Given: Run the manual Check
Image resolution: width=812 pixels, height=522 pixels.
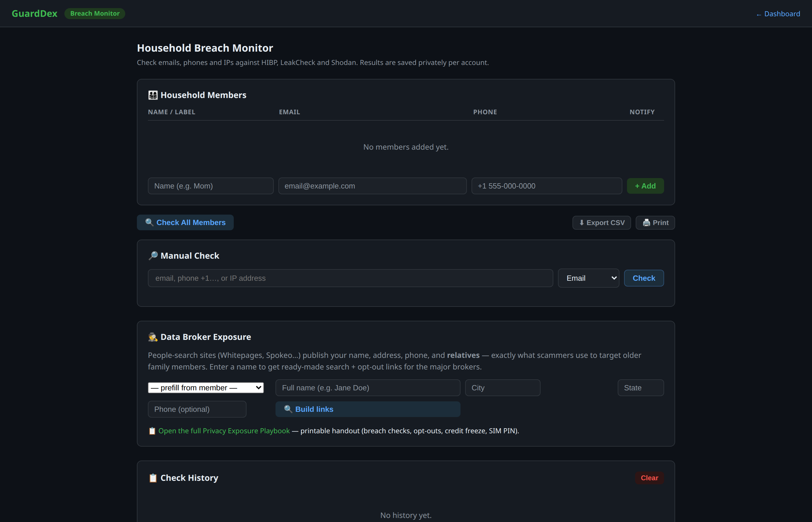Looking at the screenshot, I should point(644,278).
